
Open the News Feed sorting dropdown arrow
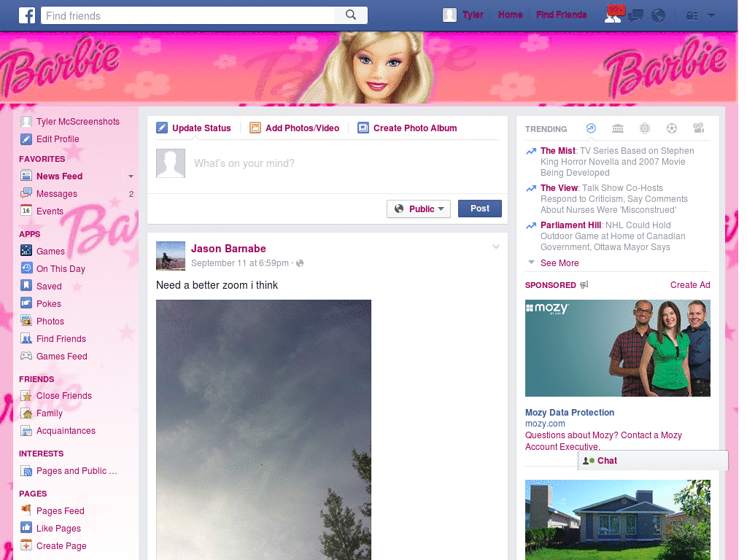131,176
